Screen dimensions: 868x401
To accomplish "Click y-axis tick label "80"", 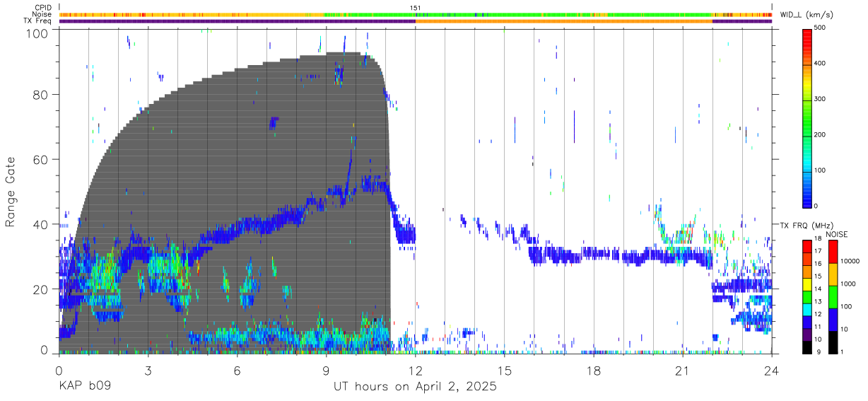I will pyautogui.click(x=42, y=95).
